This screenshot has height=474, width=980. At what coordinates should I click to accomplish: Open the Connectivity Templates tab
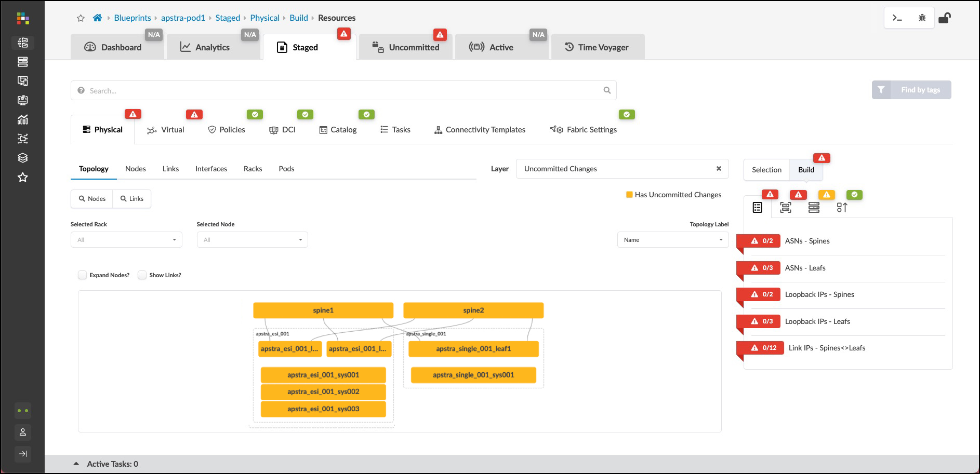click(480, 130)
